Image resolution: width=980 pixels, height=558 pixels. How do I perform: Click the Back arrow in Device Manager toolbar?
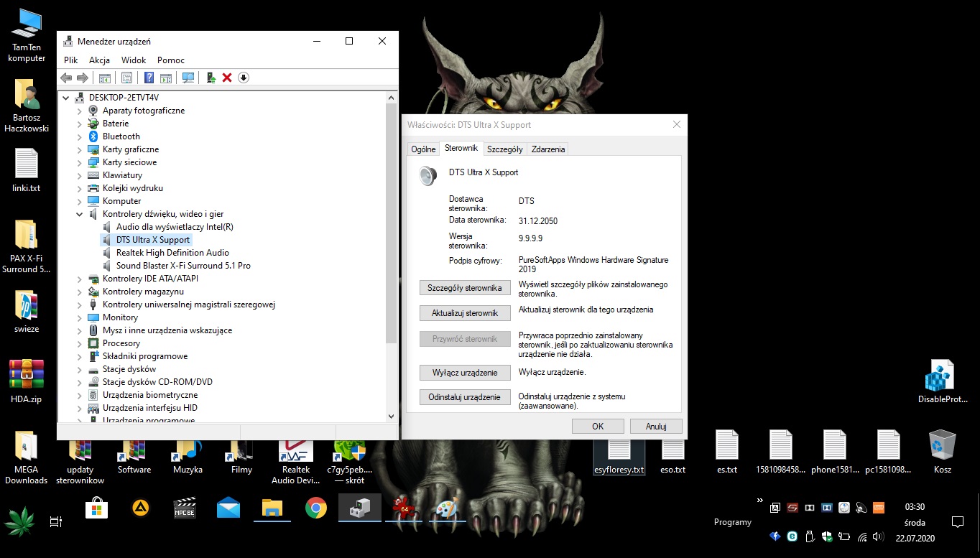point(66,78)
